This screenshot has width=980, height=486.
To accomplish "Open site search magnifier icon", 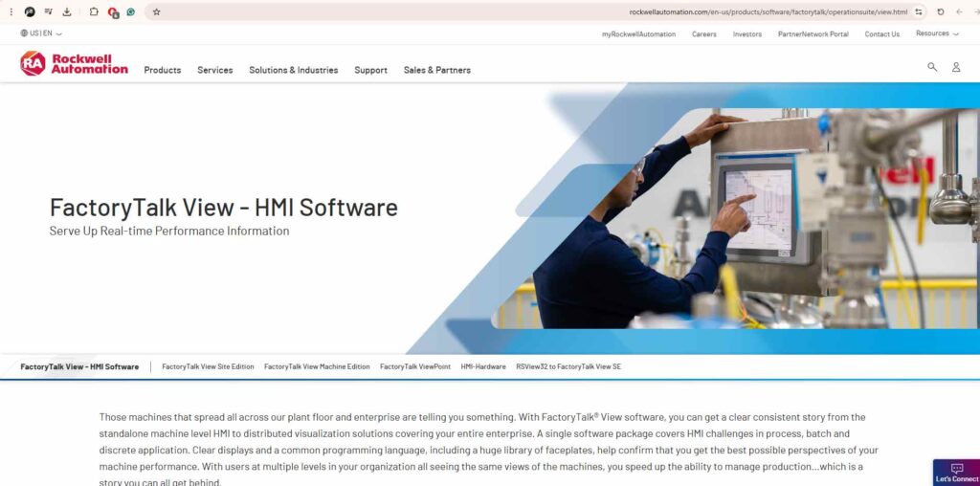I will (x=932, y=67).
